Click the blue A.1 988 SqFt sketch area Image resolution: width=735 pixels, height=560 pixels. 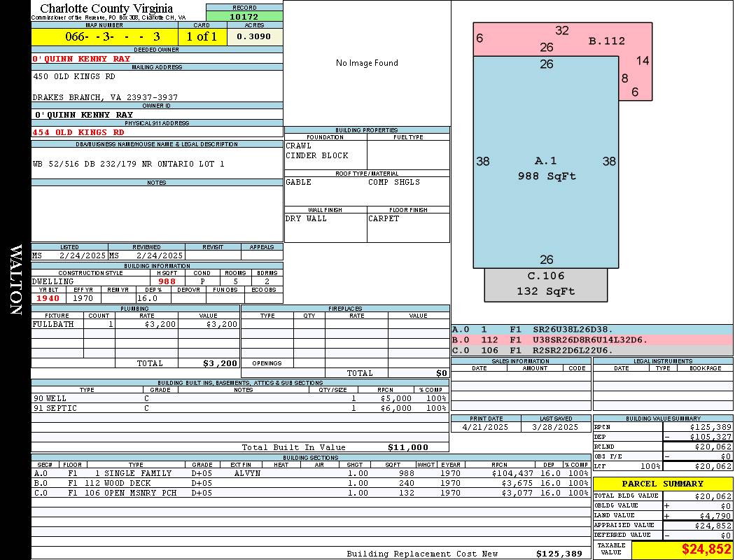pos(546,168)
